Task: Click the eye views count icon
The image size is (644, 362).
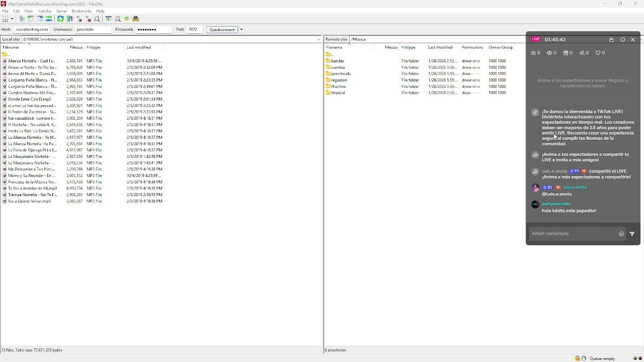Action: pos(549,53)
